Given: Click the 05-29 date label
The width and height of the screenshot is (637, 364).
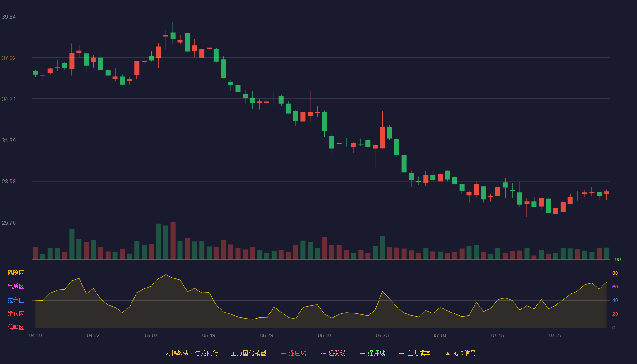Looking at the screenshot, I should [267, 335].
